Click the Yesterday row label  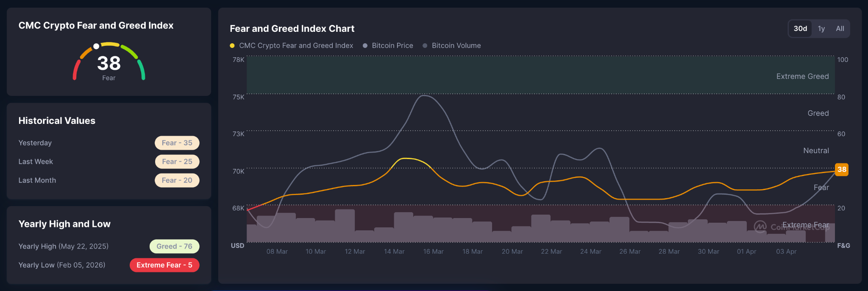click(35, 143)
